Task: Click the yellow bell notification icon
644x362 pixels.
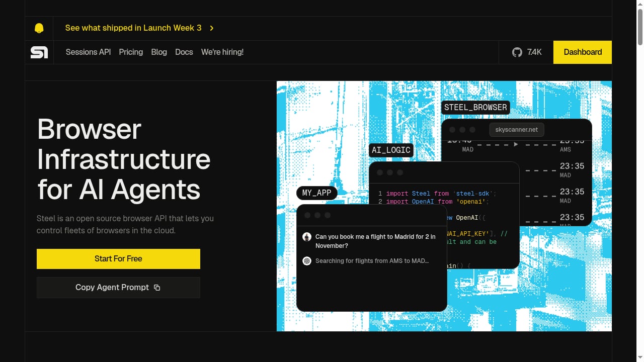Action: coord(39,28)
